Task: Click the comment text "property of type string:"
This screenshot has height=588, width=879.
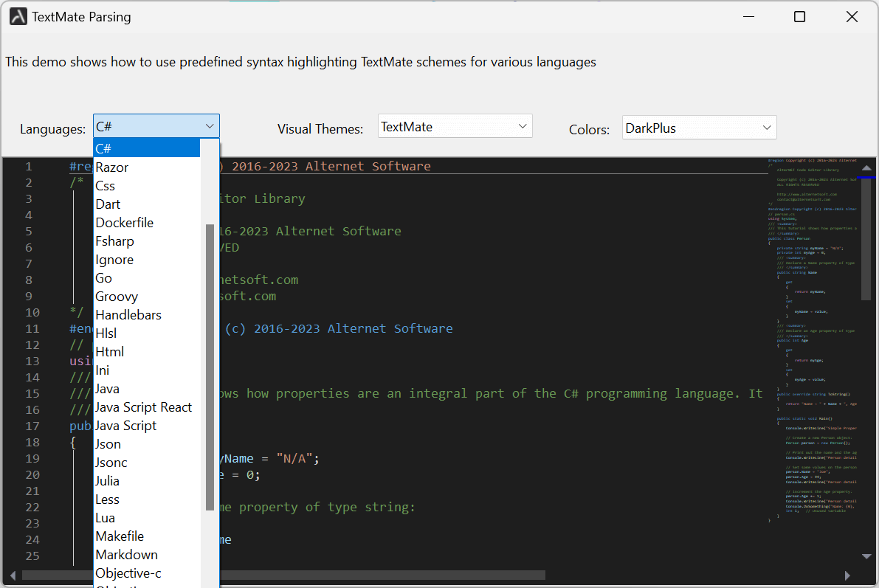Action: point(328,508)
